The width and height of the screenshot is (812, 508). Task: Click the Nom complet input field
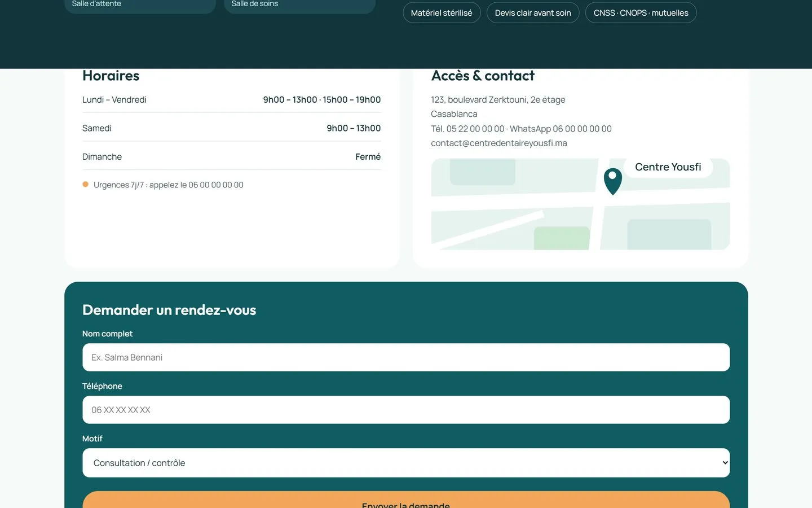tap(406, 357)
